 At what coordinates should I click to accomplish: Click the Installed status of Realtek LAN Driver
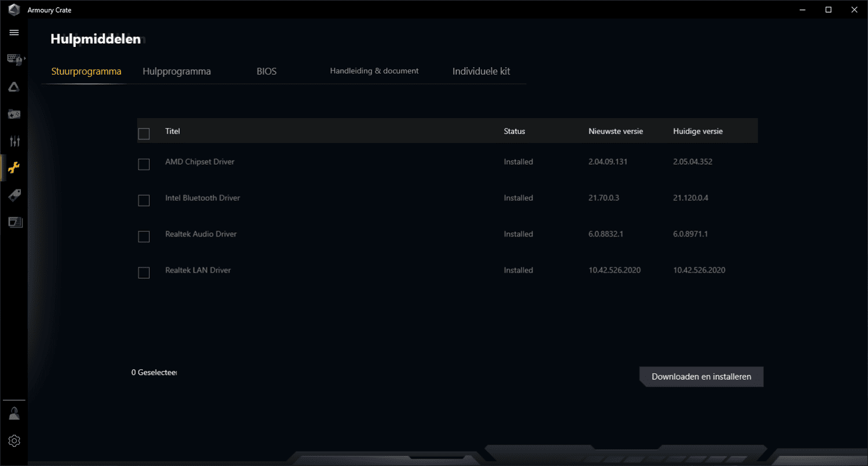[x=518, y=270]
